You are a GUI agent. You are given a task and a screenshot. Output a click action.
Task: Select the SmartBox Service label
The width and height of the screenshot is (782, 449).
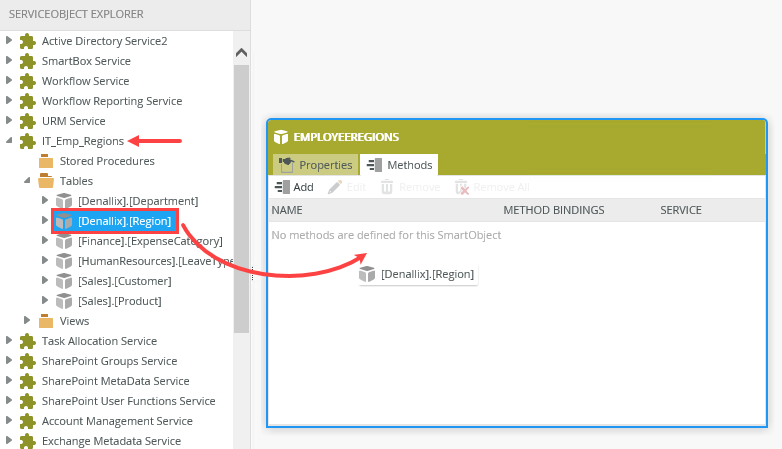point(86,61)
